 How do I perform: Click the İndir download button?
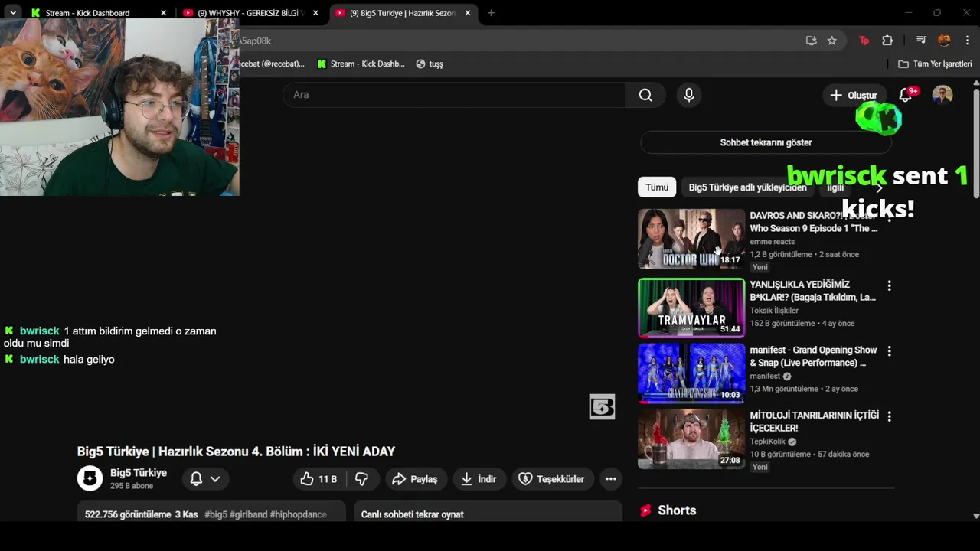coord(479,479)
